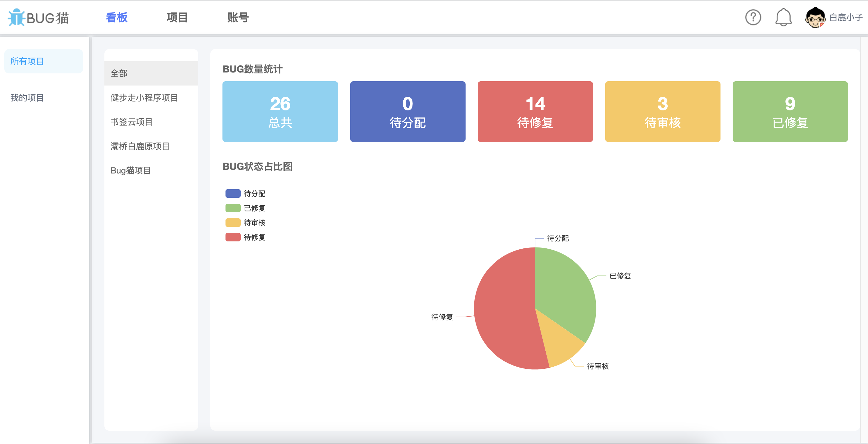Select 健步走小程序项目 in project list
This screenshot has width=868, height=444.
(144, 98)
